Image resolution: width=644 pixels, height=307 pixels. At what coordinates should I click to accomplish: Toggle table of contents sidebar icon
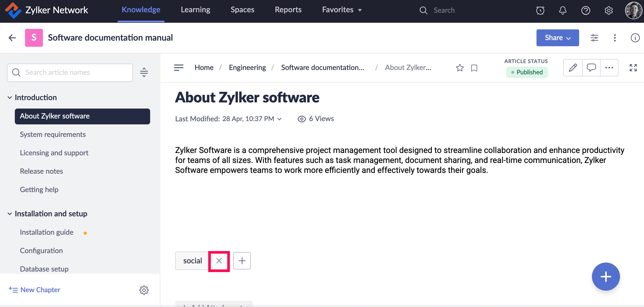(x=178, y=68)
